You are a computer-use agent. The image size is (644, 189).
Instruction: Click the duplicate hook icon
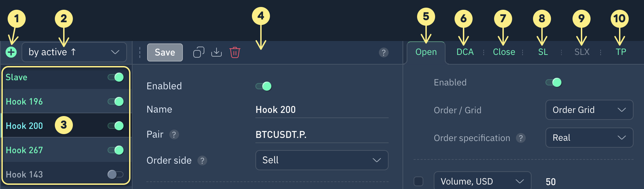(x=198, y=52)
